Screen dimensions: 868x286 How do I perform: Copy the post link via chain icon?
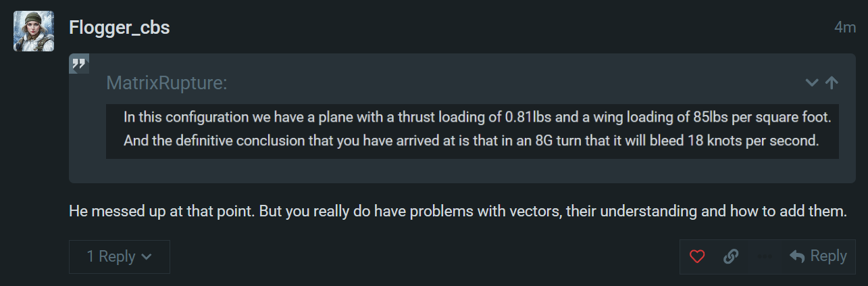click(730, 257)
